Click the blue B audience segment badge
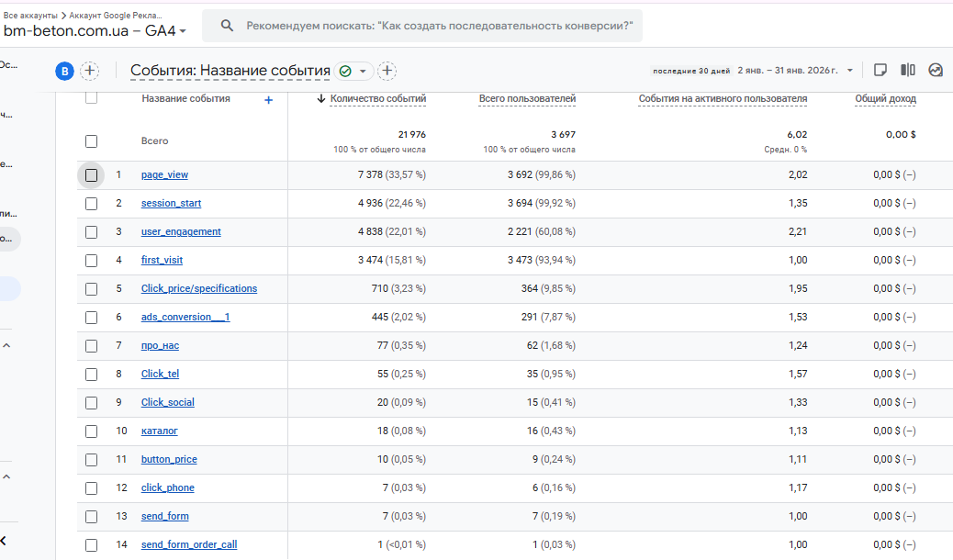953x560 pixels. pos(64,71)
